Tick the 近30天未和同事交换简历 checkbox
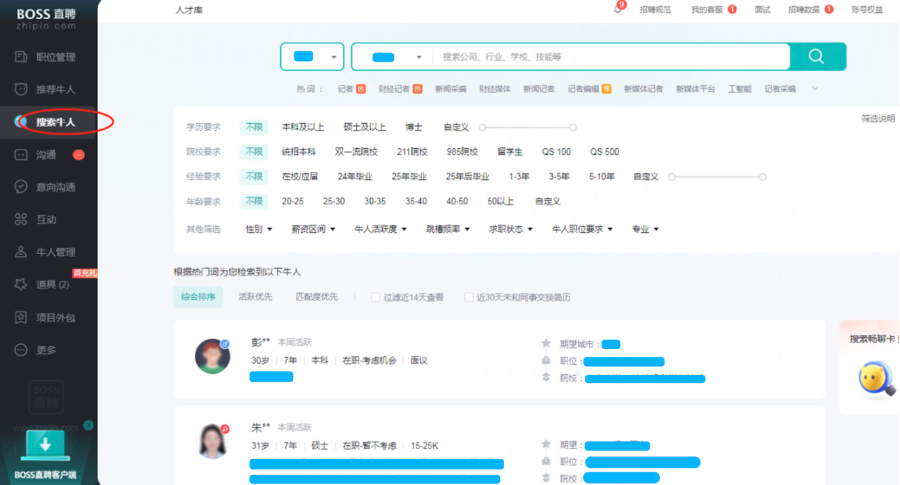Screen dimensions: 900x485 tap(469, 297)
